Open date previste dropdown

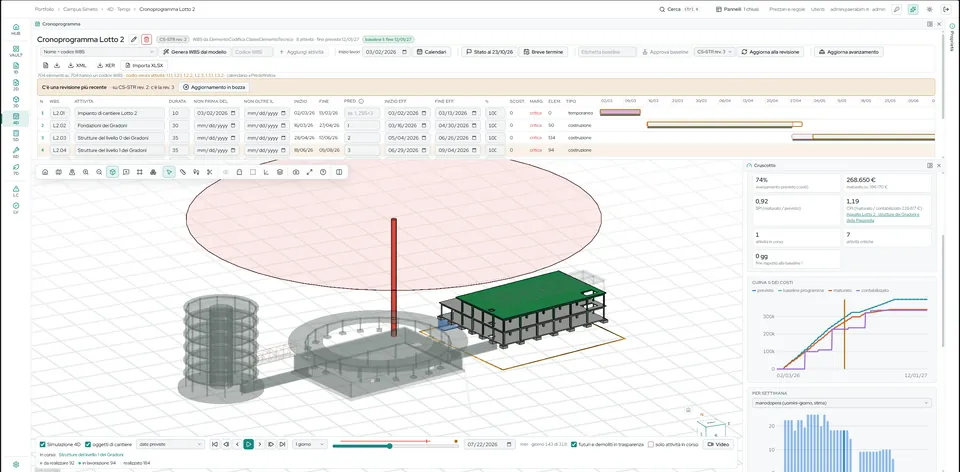tap(170, 444)
